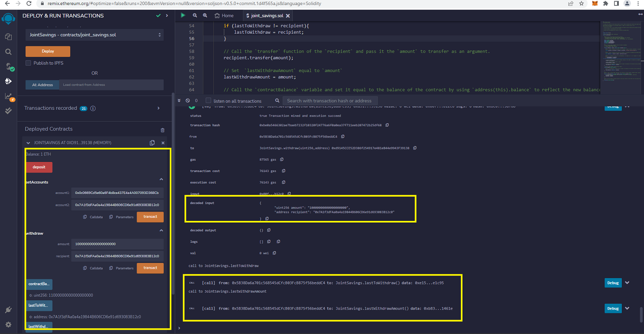Show Transactions recorded info icon
This screenshot has width=644, height=334.
(93, 108)
